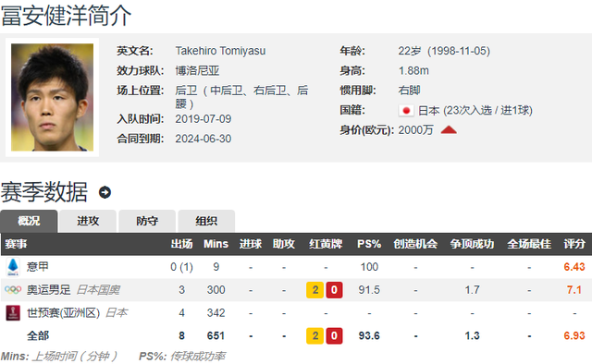Switch to the 组织 tab
This screenshot has width=592, height=364.
tap(206, 221)
